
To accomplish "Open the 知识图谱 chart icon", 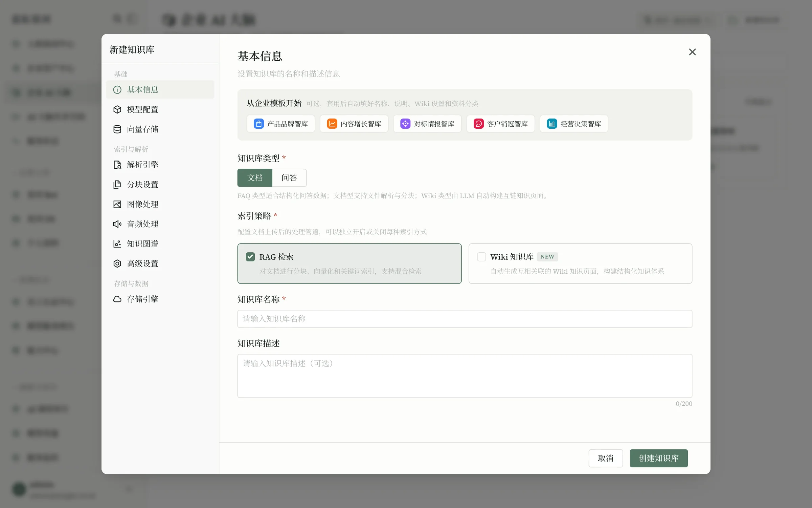I will coord(117,244).
